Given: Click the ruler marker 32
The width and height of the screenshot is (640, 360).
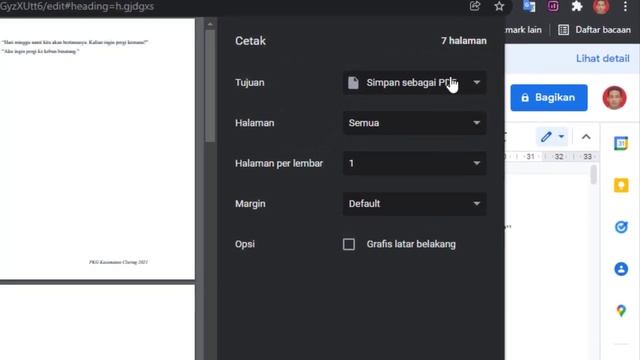Looking at the screenshot, I should (x=559, y=156).
